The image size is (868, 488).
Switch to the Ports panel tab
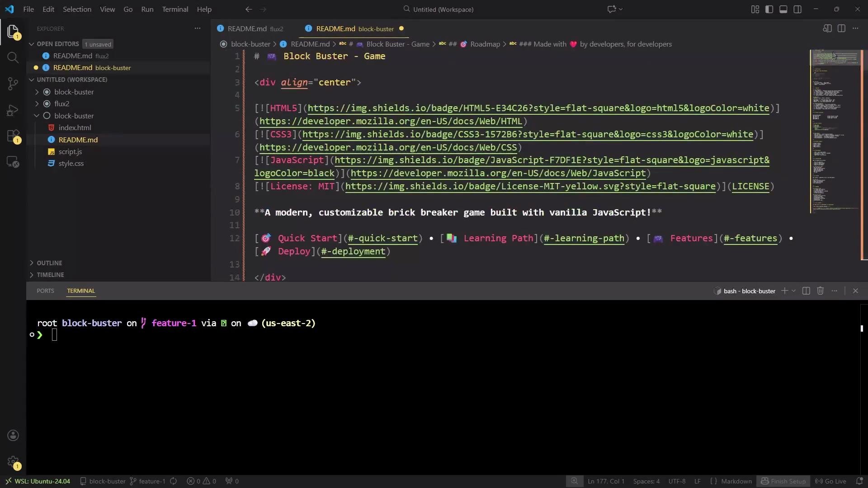(45, 291)
